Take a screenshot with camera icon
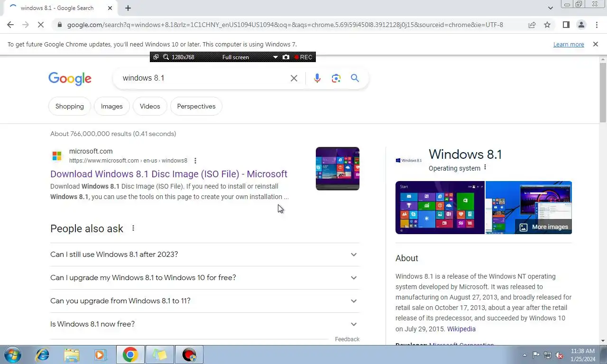Image resolution: width=607 pixels, height=364 pixels. pyautogui.click(x=286, y=57)
